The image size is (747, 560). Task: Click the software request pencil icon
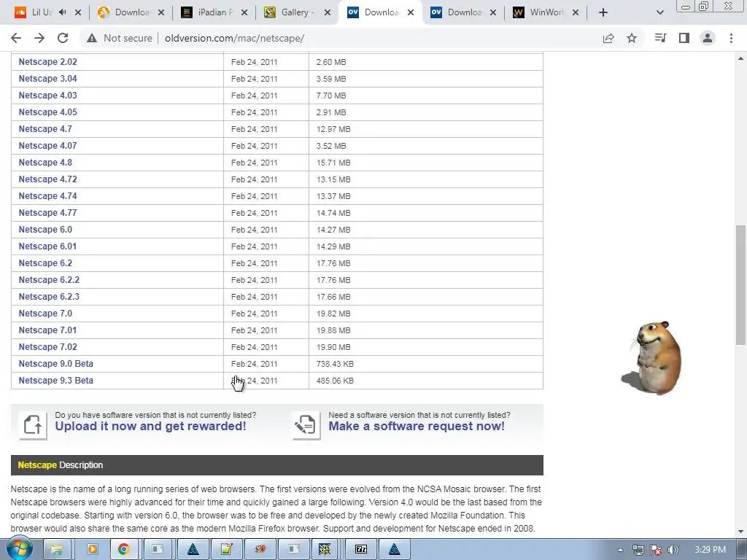pos(306,425)
